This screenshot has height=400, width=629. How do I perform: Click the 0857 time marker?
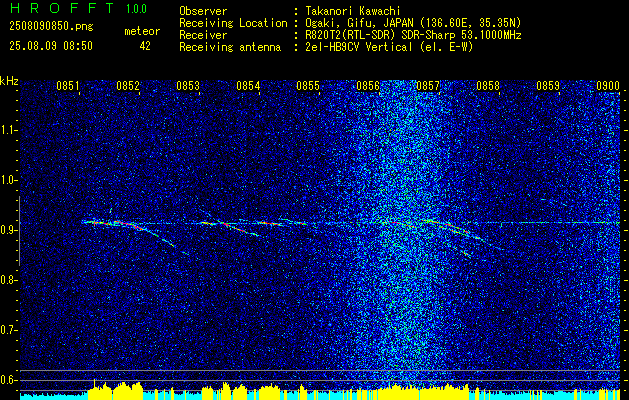428,86
